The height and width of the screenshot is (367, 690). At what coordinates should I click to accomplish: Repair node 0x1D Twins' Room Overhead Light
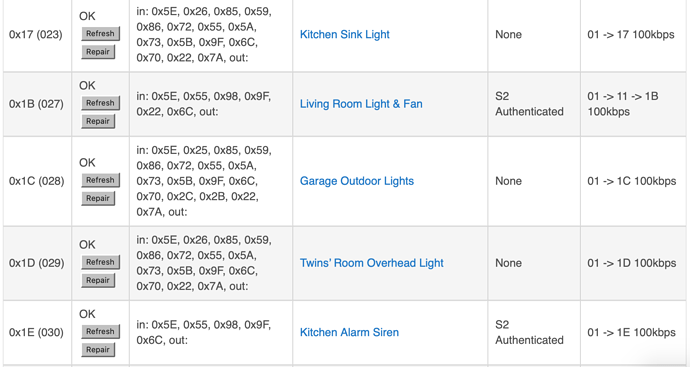[98, 280]
